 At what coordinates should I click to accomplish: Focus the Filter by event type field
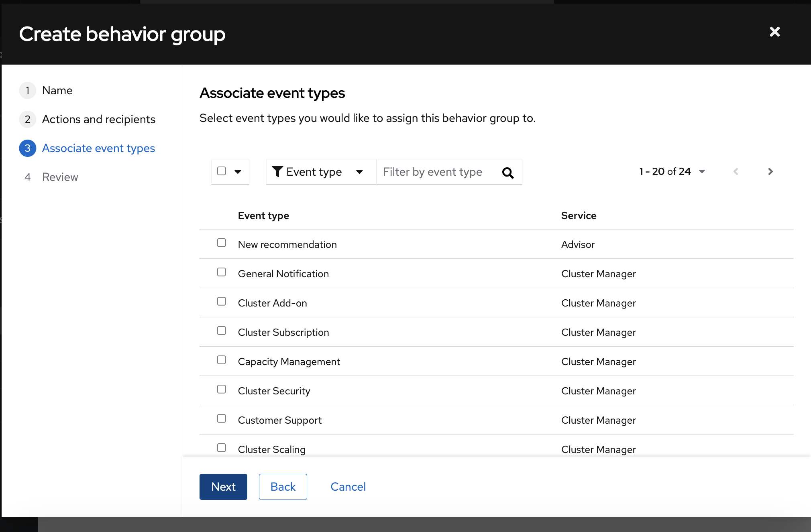438,172
